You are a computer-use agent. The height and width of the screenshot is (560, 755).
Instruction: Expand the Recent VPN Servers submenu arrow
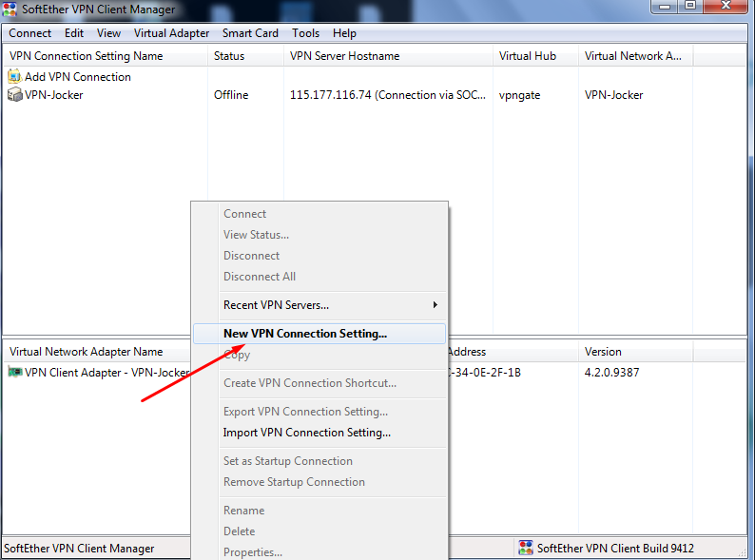pos(436,305)
